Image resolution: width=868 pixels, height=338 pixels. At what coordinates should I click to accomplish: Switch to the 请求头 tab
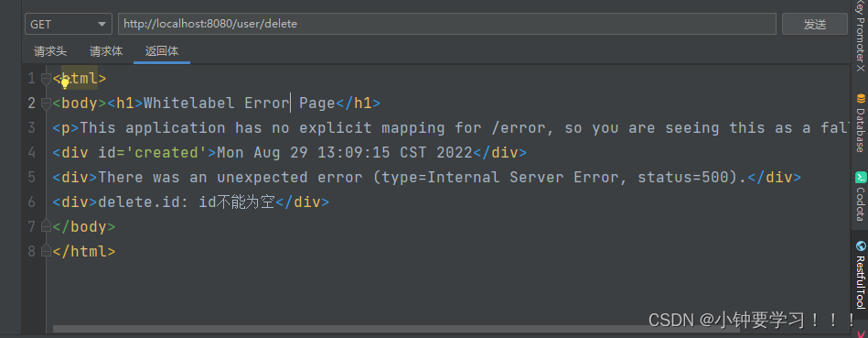pos(50,51)
